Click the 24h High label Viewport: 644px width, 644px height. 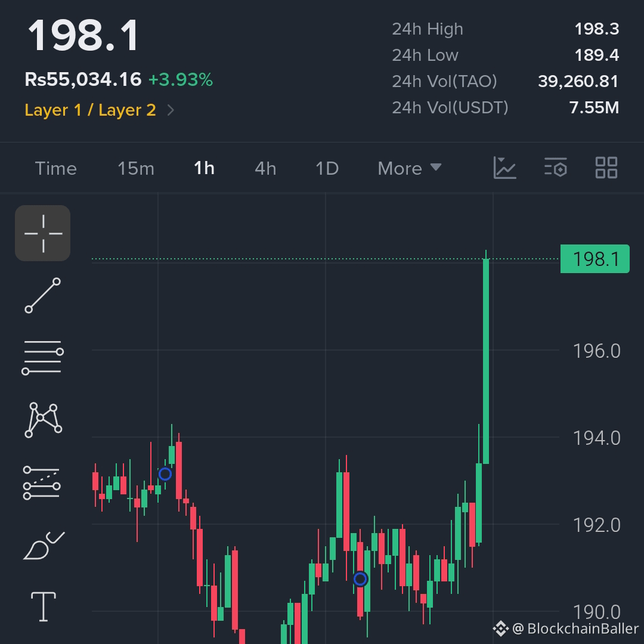coord(428,29)
